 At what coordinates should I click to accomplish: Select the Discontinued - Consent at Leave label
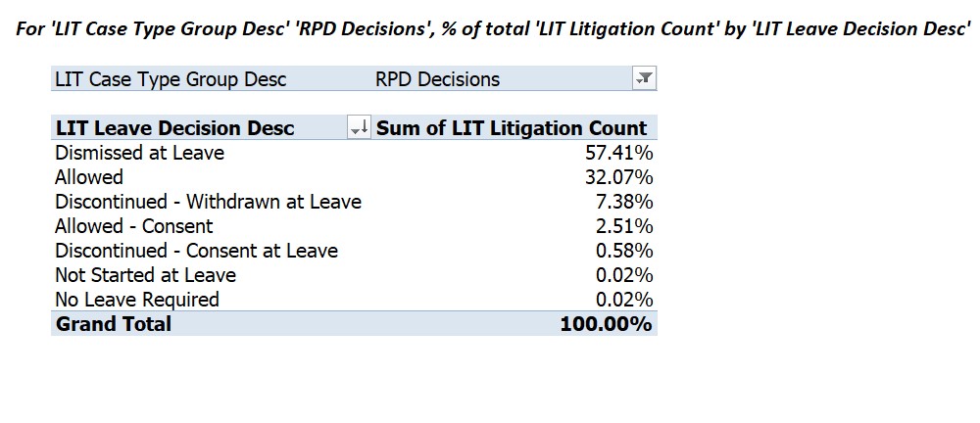pos(196,251)
